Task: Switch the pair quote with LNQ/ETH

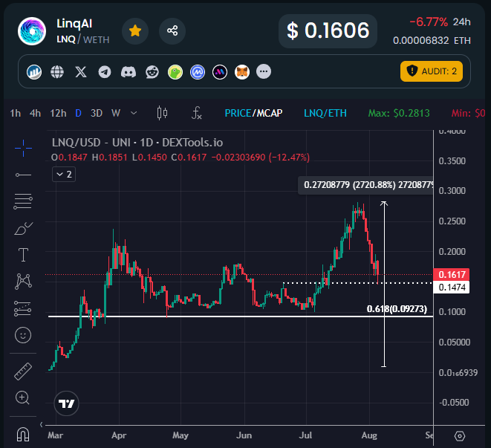Action: pyautogui.click(x=325, y=113)
